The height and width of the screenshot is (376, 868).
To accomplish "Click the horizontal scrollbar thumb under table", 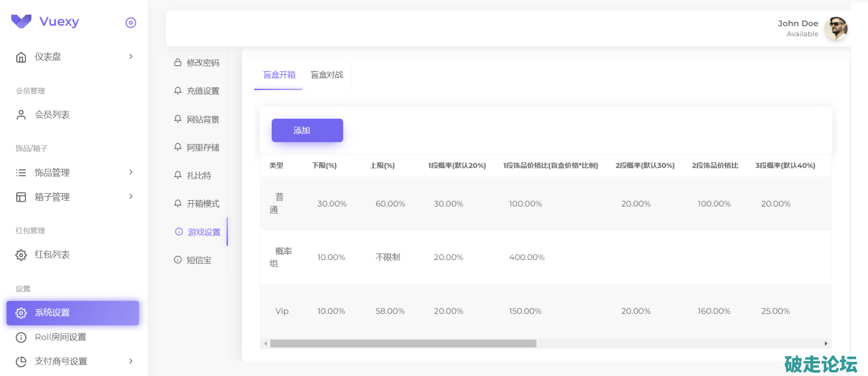I will click(x=403, y=344).
